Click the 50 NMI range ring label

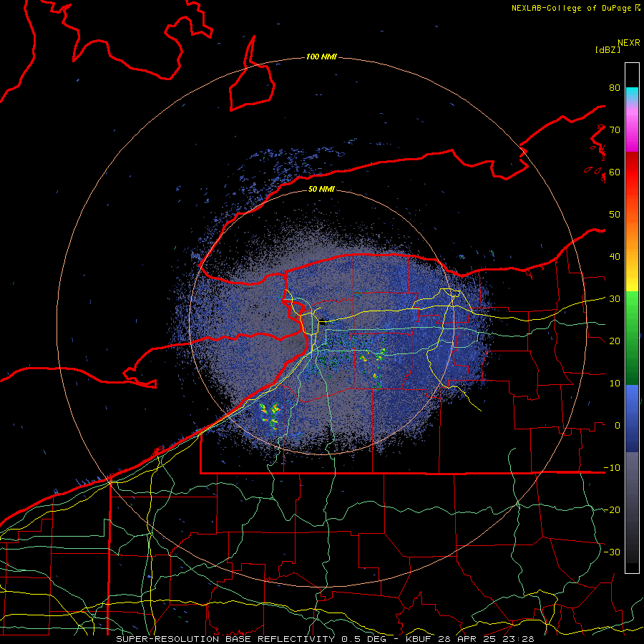[x=321, y=189]
